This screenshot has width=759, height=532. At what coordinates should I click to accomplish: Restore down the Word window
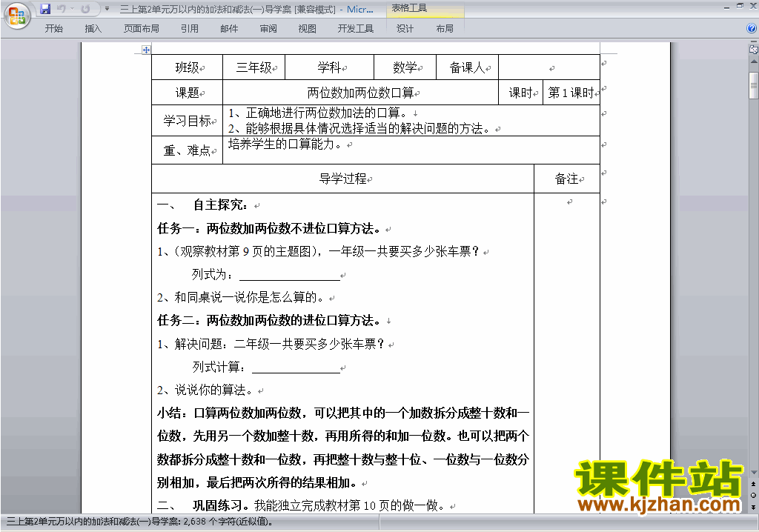740,7
